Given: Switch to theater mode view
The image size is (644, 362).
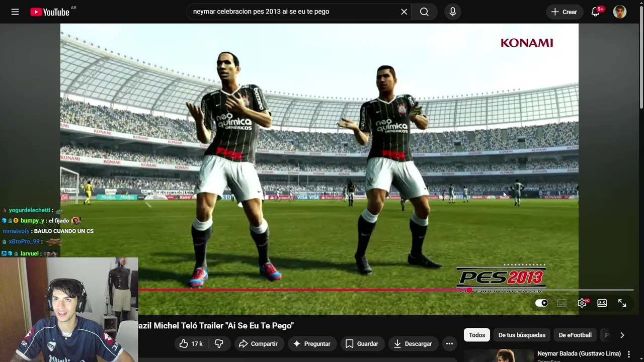Looking at the screenshot, I should (x=602, y=303).
